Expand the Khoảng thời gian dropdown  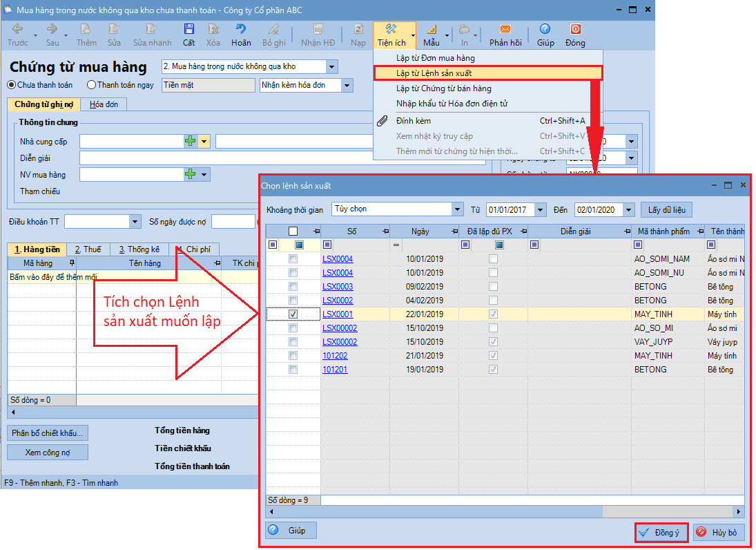point(456,209)
